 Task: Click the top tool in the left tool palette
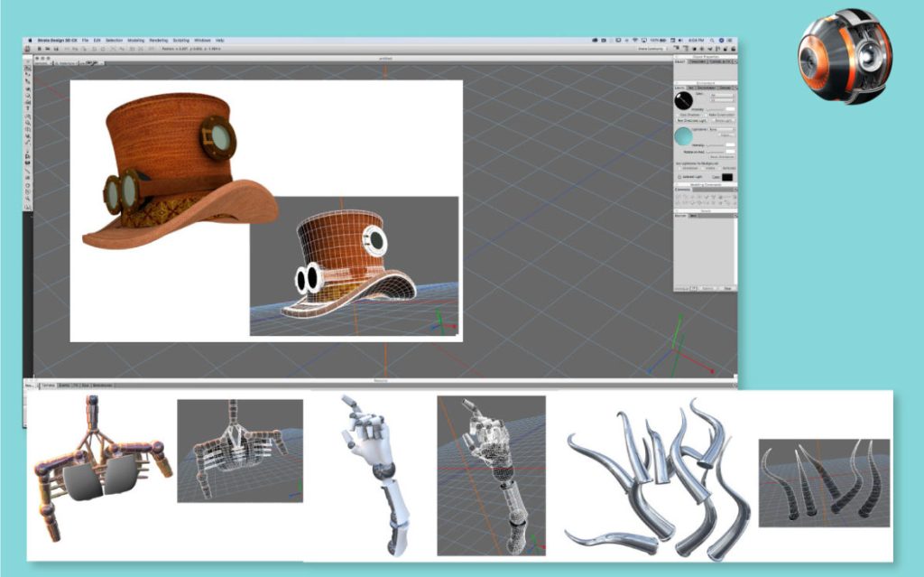click(28, 68)
